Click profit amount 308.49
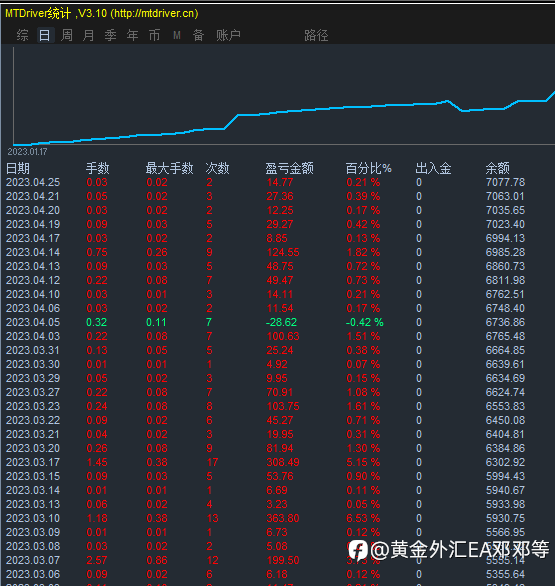Image resolution: width=555 pixels, height=586 pixels. pos(283,462)
